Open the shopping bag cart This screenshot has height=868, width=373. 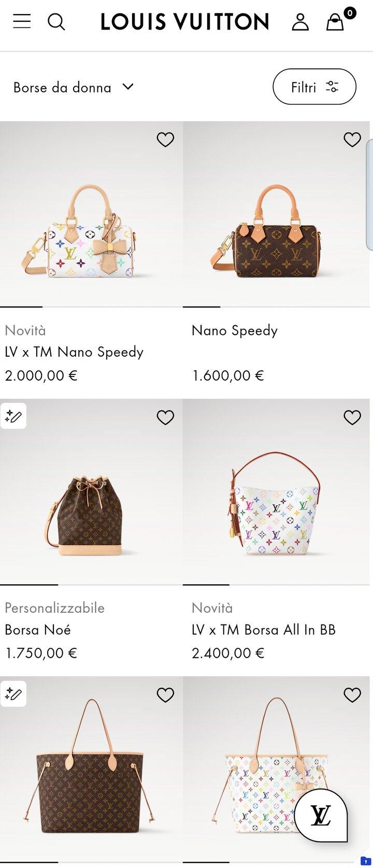tap(336, 22)
